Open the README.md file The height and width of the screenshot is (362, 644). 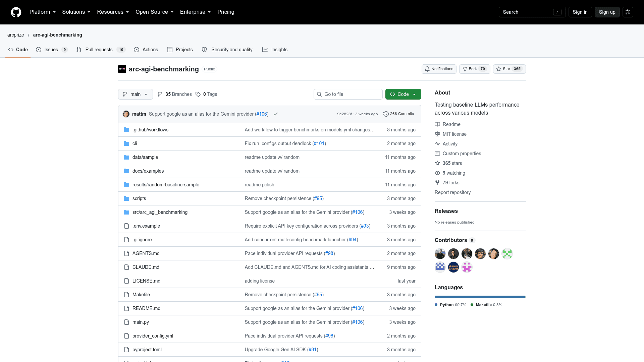coord(146,308)
